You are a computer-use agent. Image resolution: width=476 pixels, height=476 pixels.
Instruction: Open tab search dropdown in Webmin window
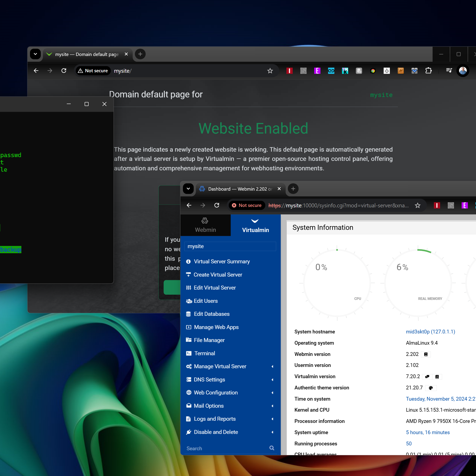[188, 189]
